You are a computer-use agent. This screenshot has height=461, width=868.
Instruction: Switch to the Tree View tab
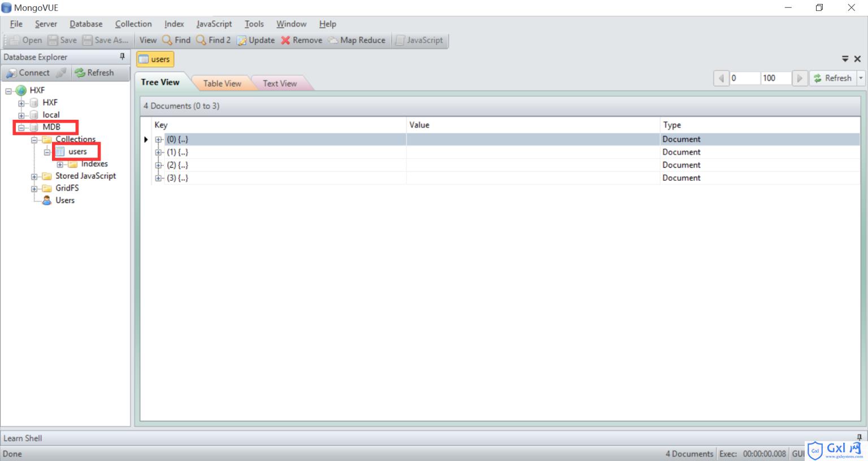160,82
